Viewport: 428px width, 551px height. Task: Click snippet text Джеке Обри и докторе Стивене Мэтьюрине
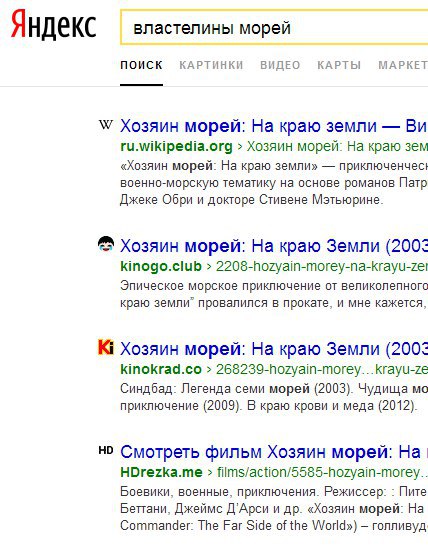[252, 200]
